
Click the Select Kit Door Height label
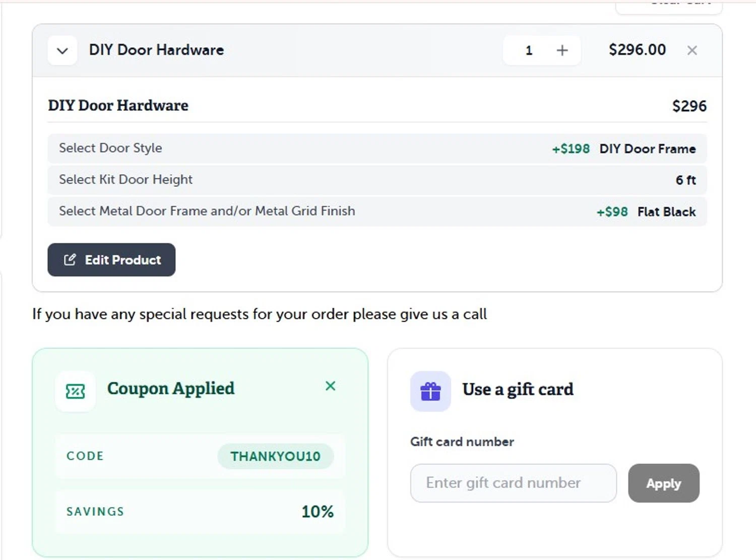[125, 180]
